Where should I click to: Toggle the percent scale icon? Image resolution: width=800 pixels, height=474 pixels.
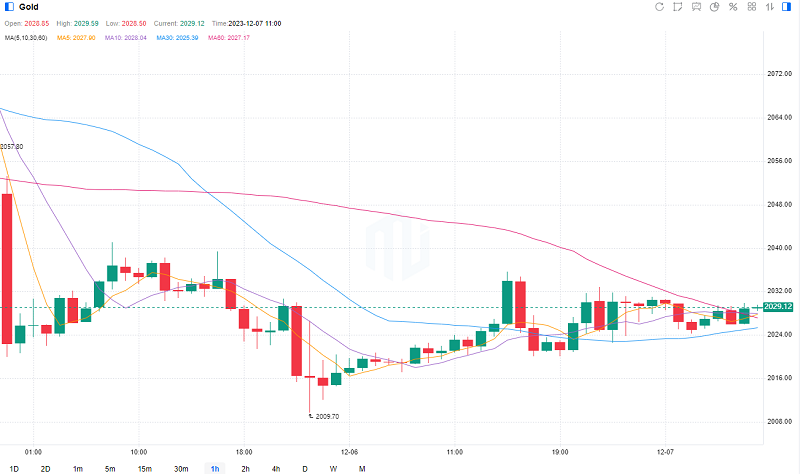pyautogui.click(x=733, y=7)
